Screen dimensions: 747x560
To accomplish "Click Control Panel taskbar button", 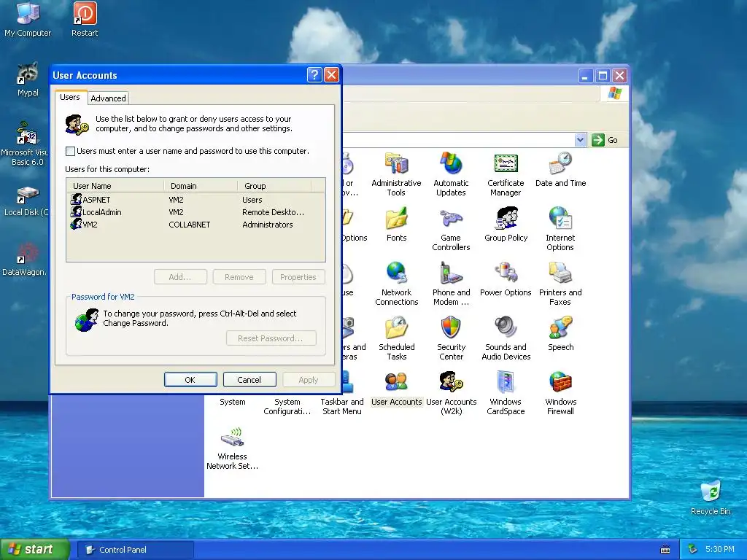I will coord(135,550).
